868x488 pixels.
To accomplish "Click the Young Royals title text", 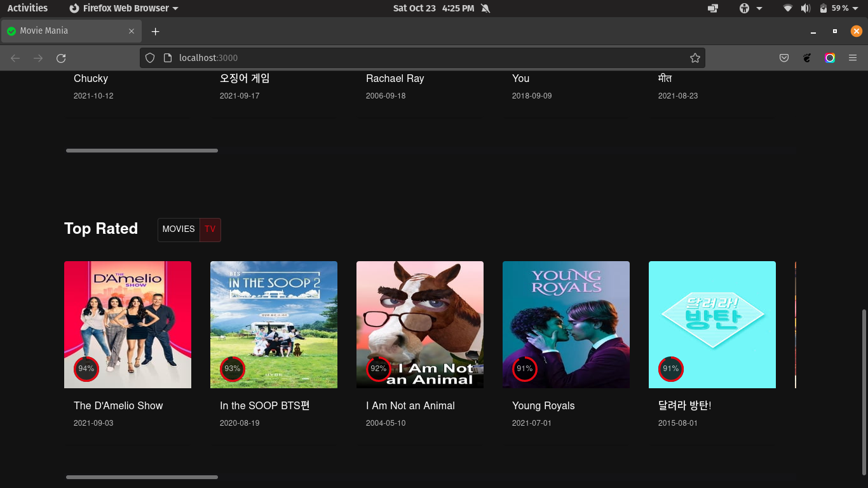I will coord(543,405).
